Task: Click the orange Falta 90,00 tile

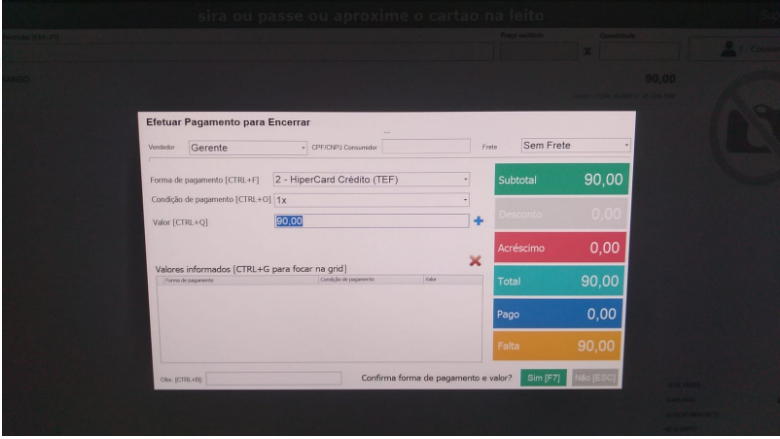Action: (x=557, y=346)
